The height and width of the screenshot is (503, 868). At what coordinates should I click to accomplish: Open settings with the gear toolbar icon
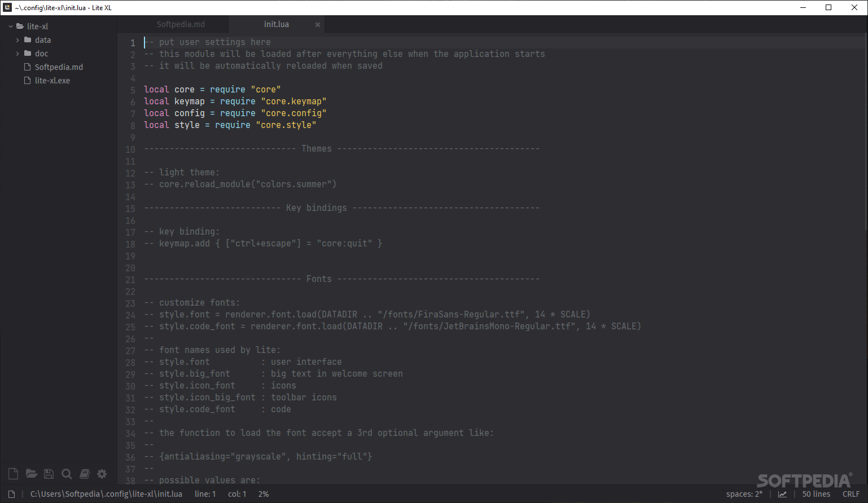pyautogui.click(x=102, y=474)
